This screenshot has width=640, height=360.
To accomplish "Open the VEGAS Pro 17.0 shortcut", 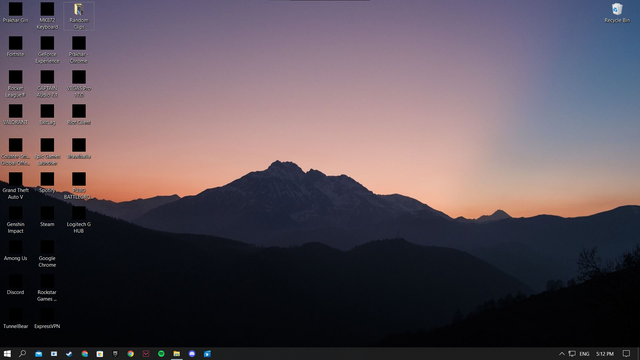I will [x=79, y=84].
